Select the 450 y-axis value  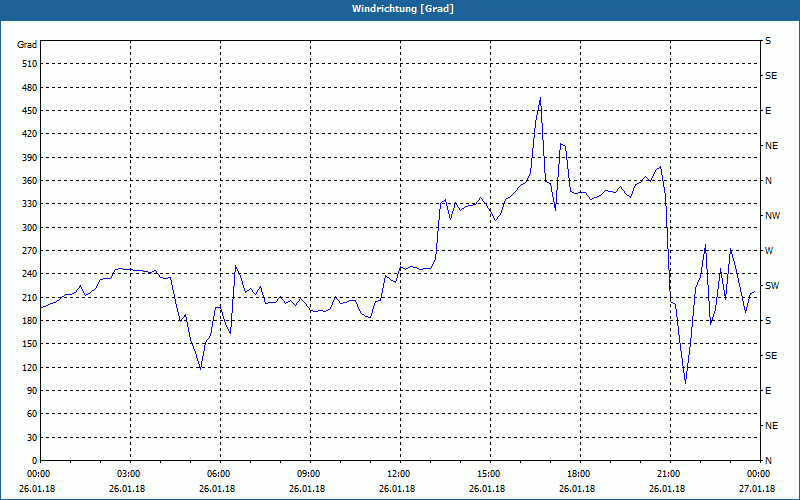(x=30, y=111)
